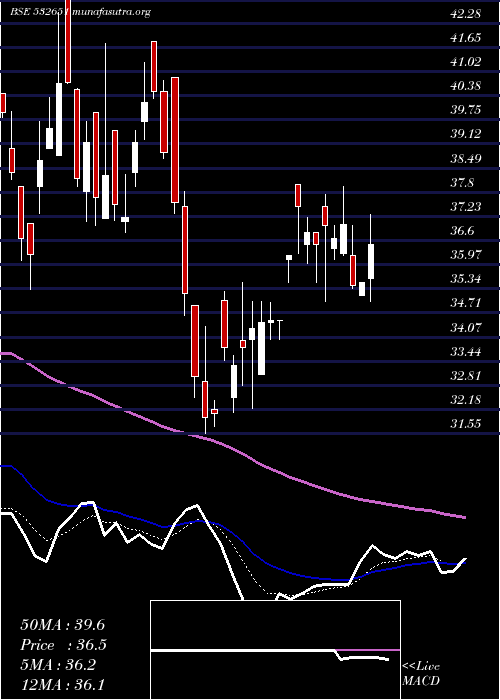500x700 pixels.
Task: Click the <<Live MACD label
Action: (x=421, y=674)
